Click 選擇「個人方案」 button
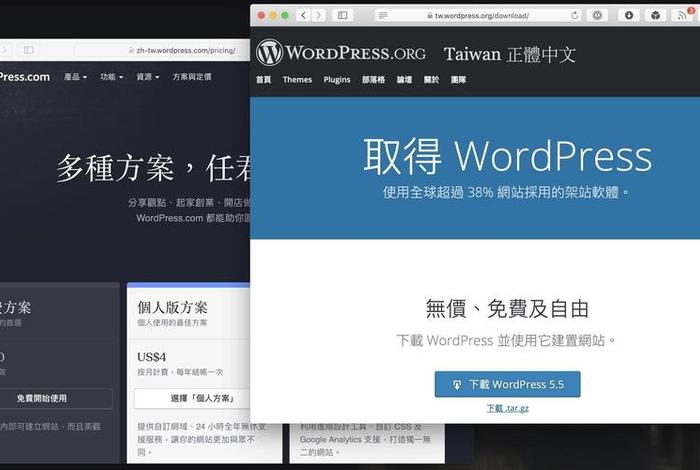Image resolution: width=700 pixels, height=470 pixels. 192,398
